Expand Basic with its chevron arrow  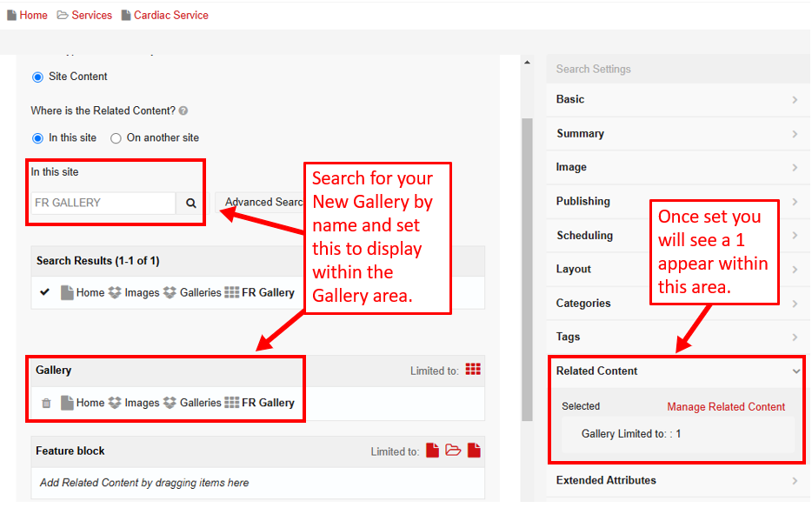(795, 99)
